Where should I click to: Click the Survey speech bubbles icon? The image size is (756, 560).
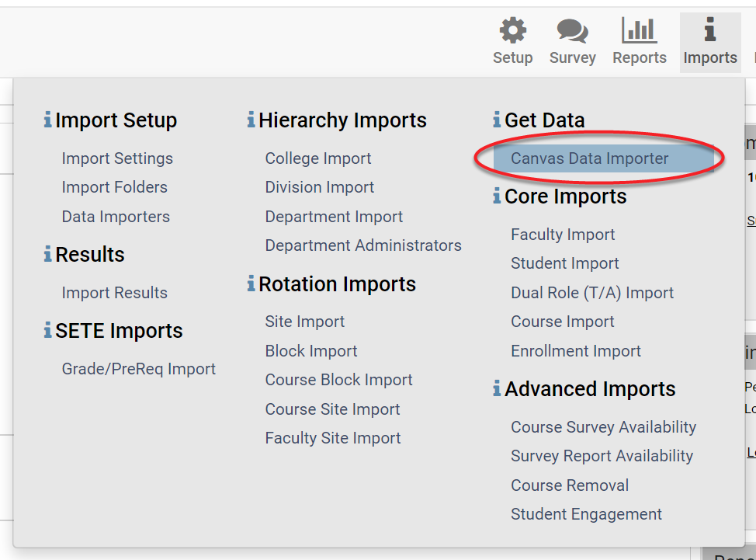pos(572,32)
